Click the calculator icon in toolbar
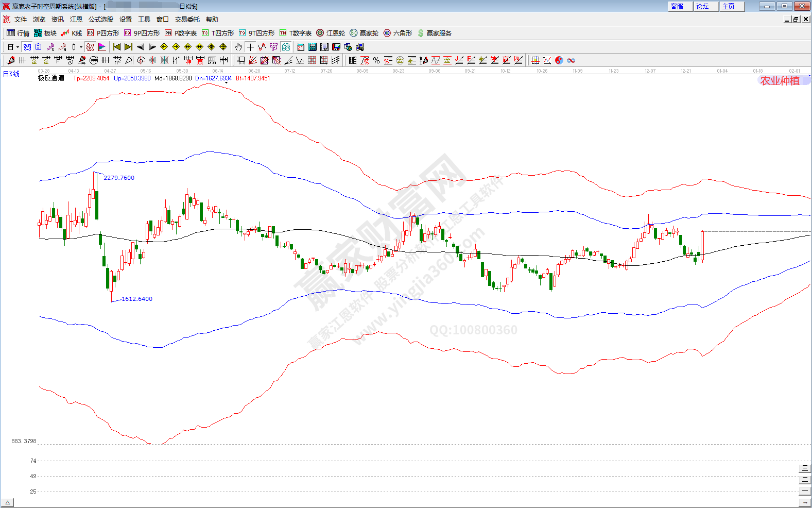Image resolution: width=812 pixels, height=508 pixels. click(313, 47)
